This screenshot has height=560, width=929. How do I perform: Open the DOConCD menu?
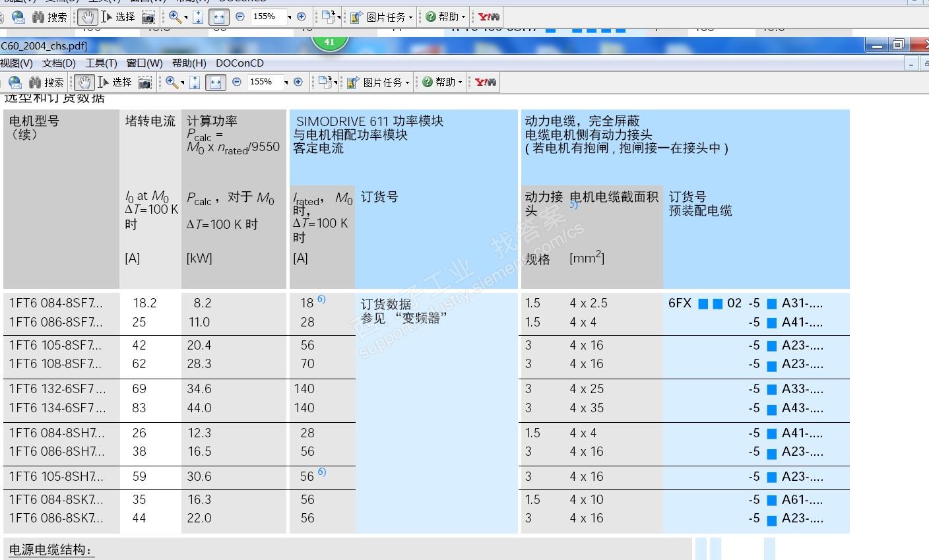click(240, 63)
